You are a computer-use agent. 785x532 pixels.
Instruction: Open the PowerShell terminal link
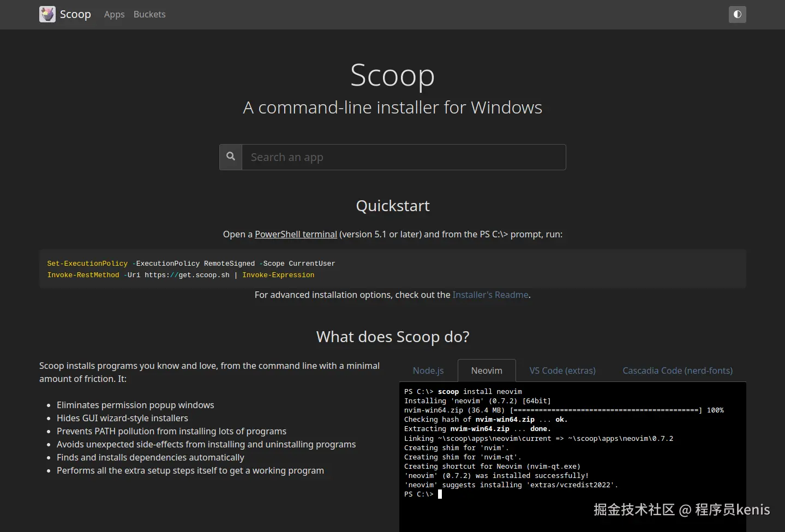[296, 234]
